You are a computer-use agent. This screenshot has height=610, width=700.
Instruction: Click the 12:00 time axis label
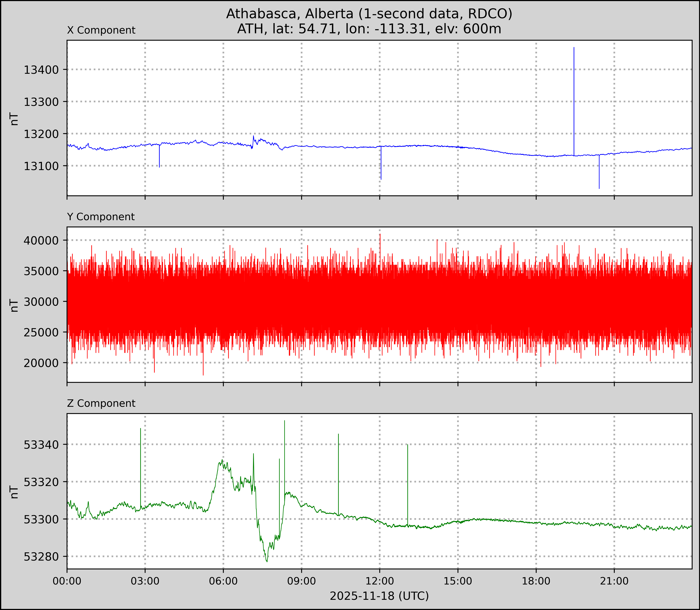380,581
